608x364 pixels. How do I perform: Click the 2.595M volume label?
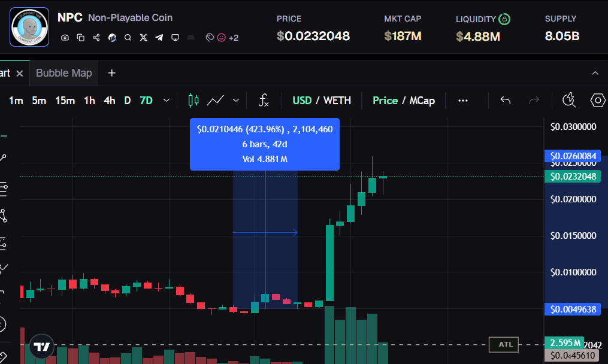point(564,343)
